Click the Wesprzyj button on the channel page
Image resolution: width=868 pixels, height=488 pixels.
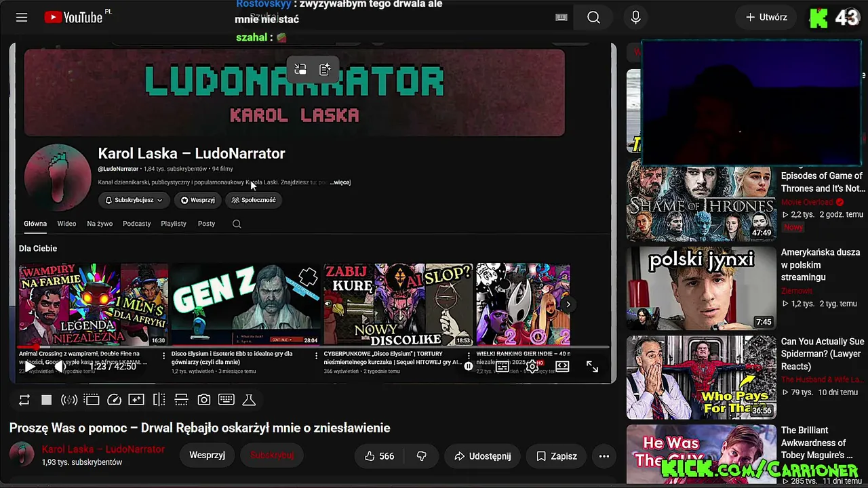click(197, 200)
